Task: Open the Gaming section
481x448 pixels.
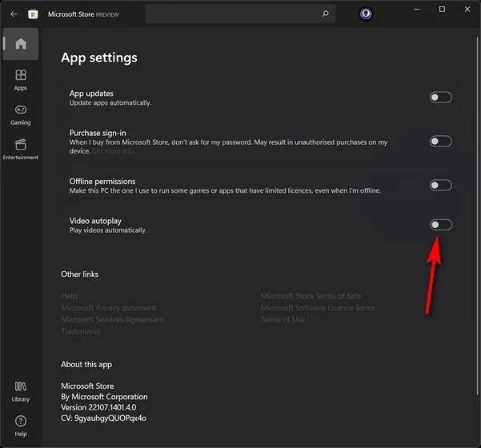Action: click(21, 115)
